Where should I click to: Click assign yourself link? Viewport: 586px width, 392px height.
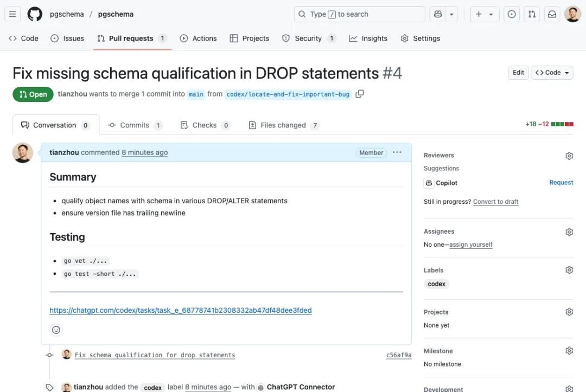coord(470,245)
